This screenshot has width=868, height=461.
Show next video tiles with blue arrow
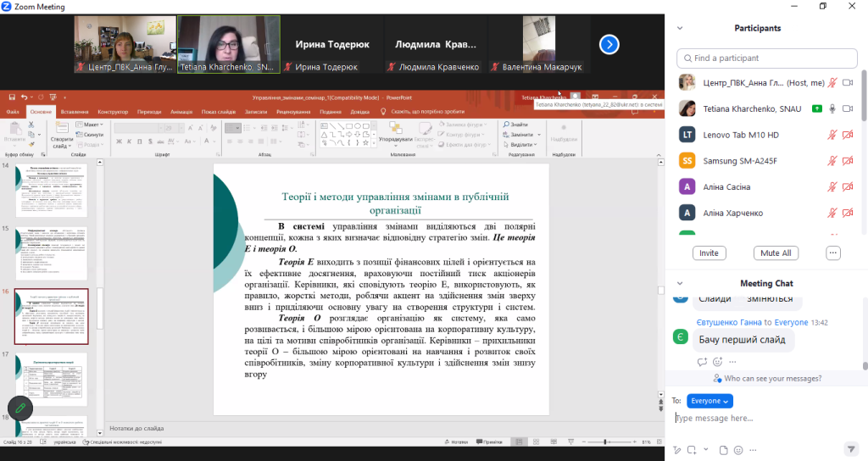pyautogui.click(x=609, y=44)
